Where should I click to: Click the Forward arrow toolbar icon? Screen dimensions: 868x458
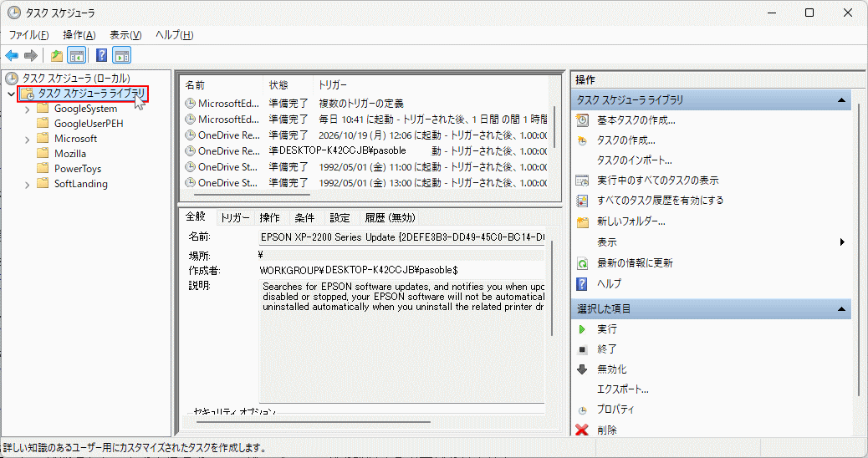pyautogui.click(x=31, y=55)
